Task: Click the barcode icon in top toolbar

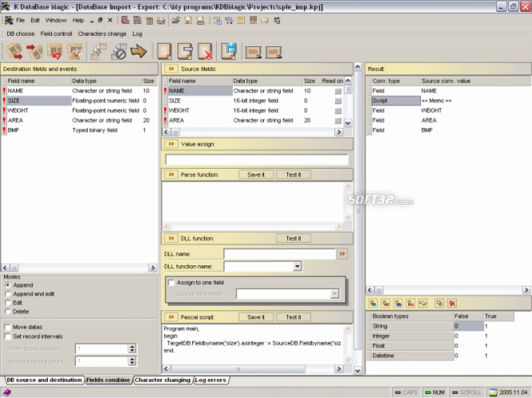Action: [253, 20]
